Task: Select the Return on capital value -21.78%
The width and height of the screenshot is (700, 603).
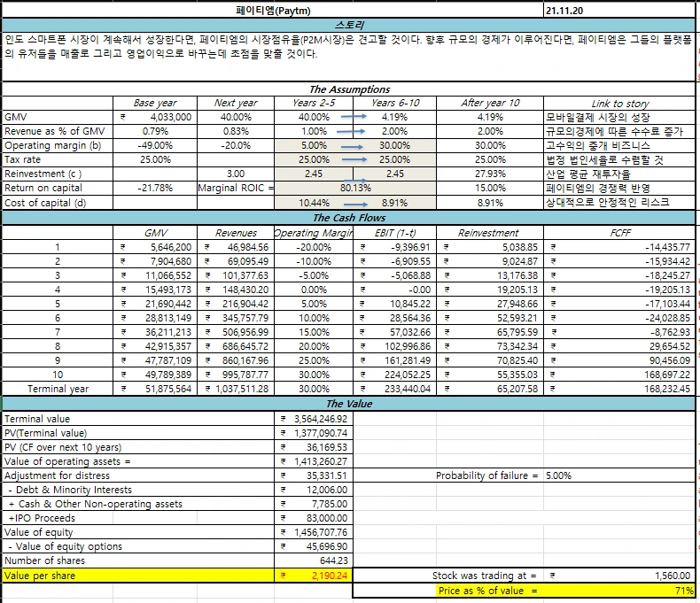Action: 155,188
